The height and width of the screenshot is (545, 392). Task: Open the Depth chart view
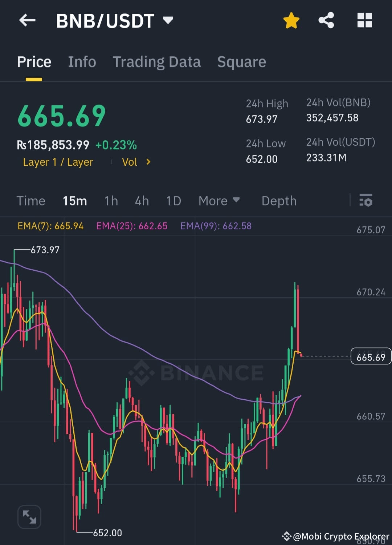[x=279, y=201]
